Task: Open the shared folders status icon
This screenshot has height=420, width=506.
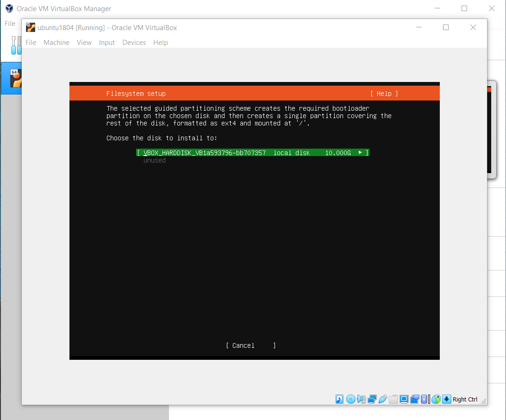Action: click(x=393, y=399)
